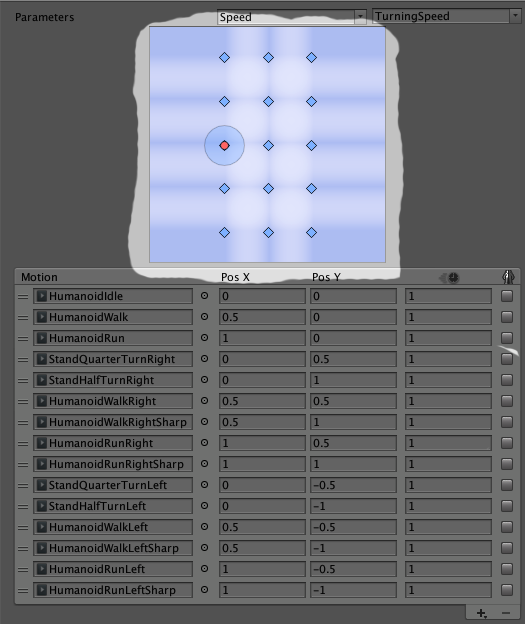
Task: Open the TurningSpeed parameter dropdown
Action: [447, 16]
